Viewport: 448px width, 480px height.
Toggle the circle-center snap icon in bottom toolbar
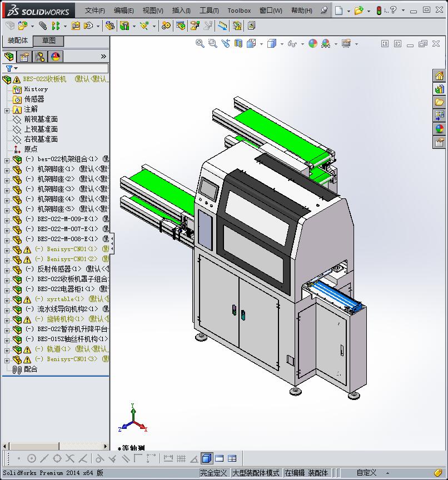32,458
